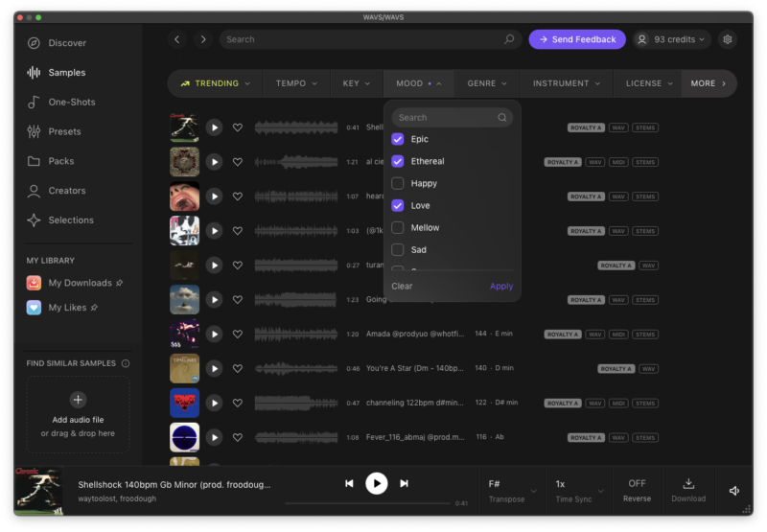Open the Presets sliders icon
767x532 pixels.
35,131
